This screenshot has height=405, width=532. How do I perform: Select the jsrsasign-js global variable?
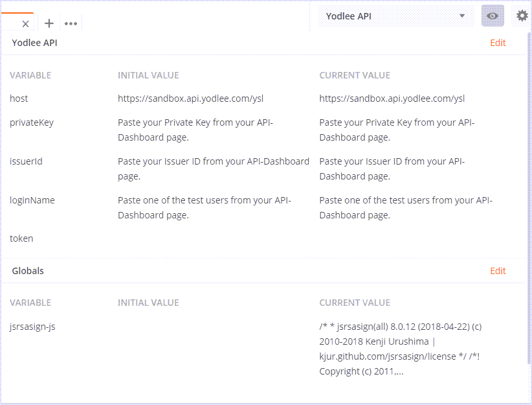(x=32, y=327)
